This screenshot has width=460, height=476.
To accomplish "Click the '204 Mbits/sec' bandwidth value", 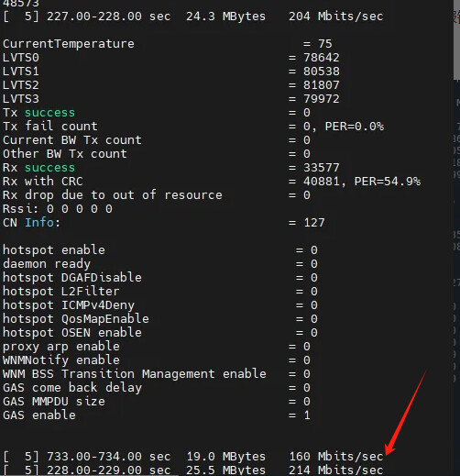I will click(336, 17).
